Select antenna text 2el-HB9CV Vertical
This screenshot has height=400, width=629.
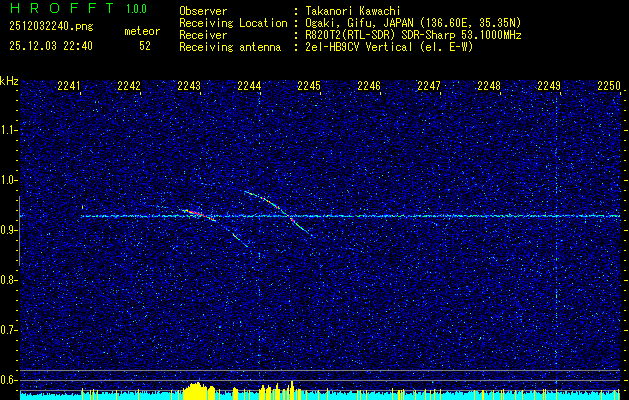point(359,47)
